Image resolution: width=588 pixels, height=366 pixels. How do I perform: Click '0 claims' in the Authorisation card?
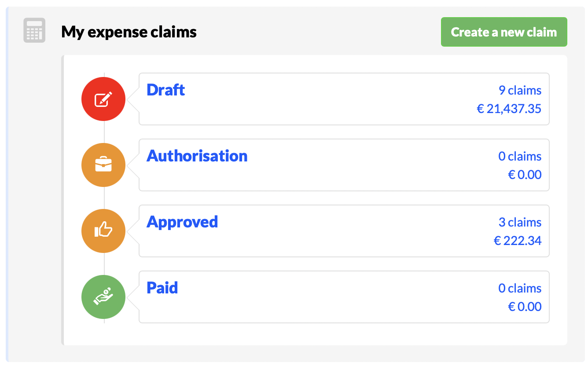click(x=520, y=156)
